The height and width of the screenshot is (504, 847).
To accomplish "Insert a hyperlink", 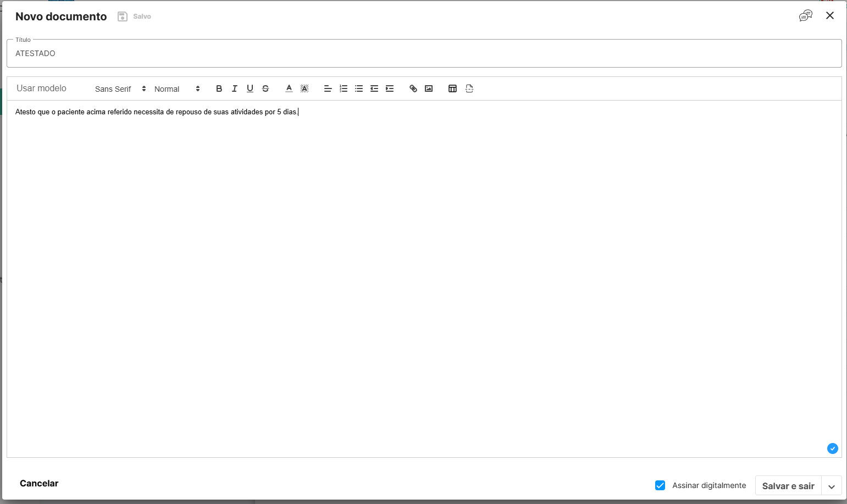I will click(x=413, y=88).
